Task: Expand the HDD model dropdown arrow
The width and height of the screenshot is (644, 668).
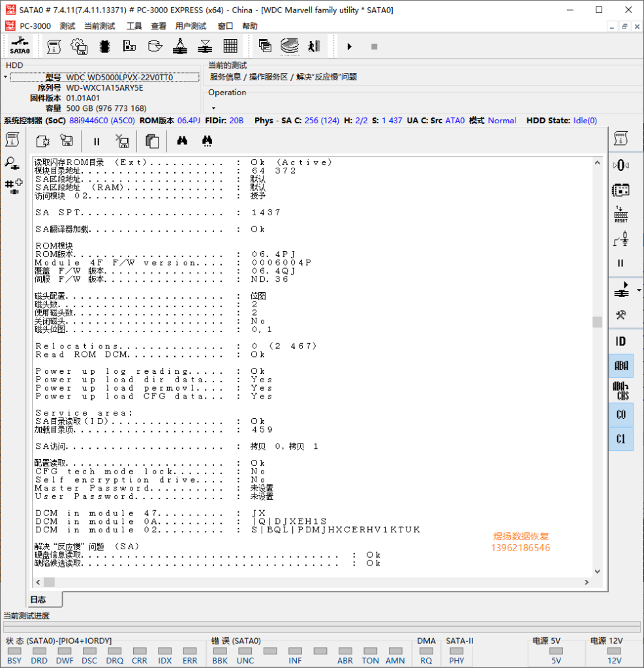Action: click(x=5, y=77)
